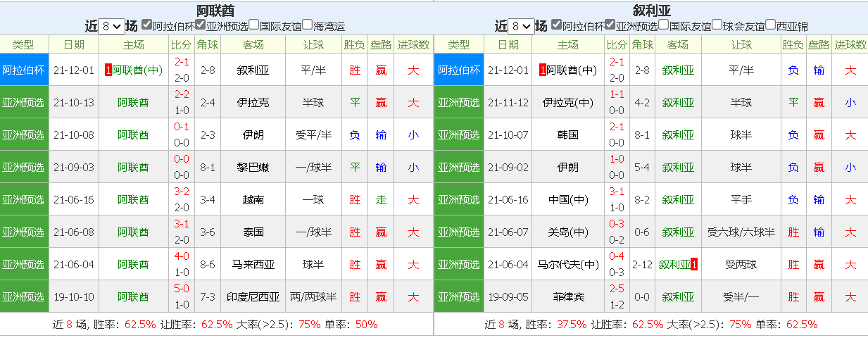Click 阿联酋 panel title
Viewport: 868px width, 338px height.
(215, 10)
